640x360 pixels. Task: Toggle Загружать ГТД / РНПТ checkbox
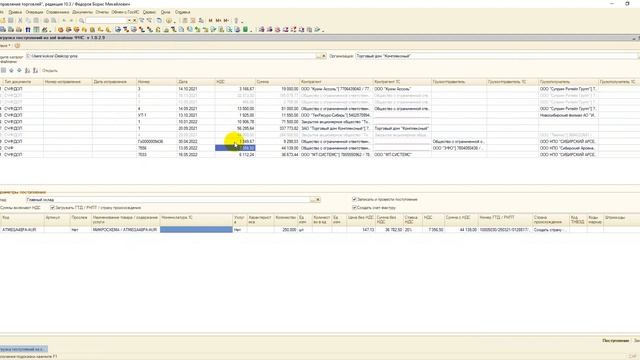pos(52,208)
